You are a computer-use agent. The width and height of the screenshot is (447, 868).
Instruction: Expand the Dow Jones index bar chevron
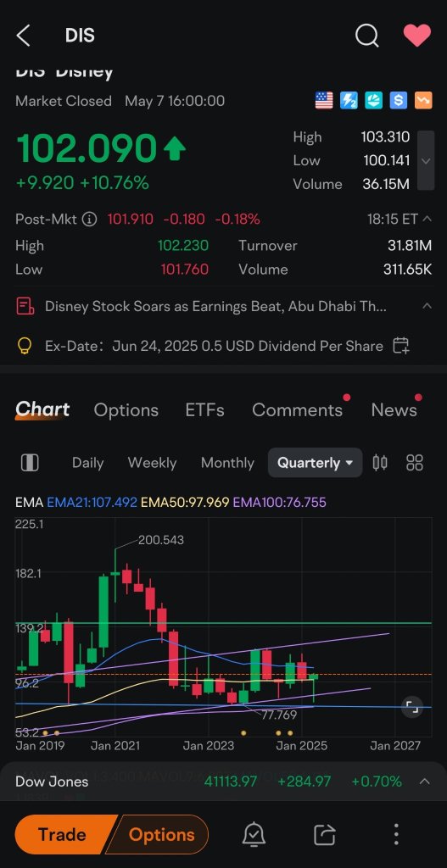(x=424, y=782)
